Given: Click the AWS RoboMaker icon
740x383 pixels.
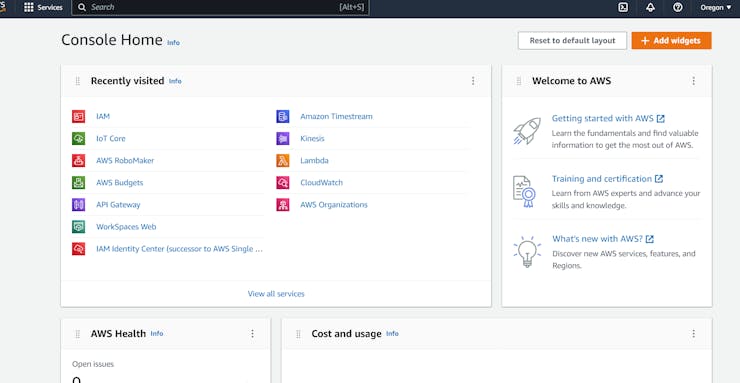Looking at the screenshot, I should point(78,160).
